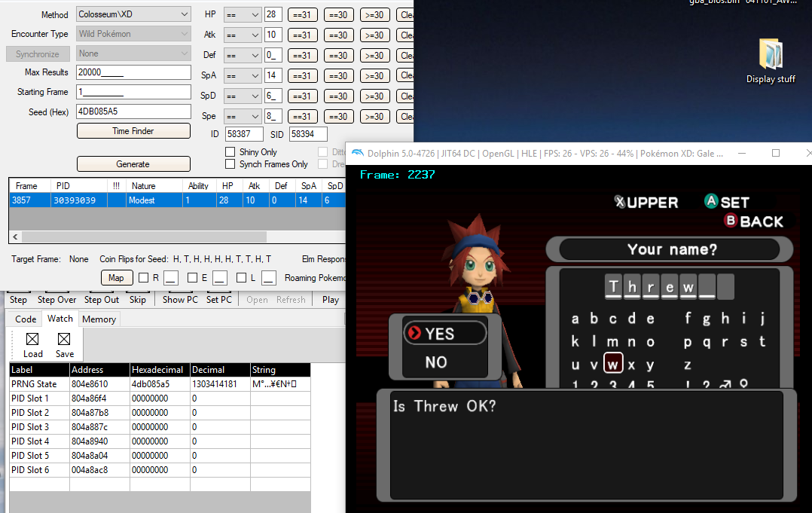Pick letter z on the name keyboard

click(688, 365)
